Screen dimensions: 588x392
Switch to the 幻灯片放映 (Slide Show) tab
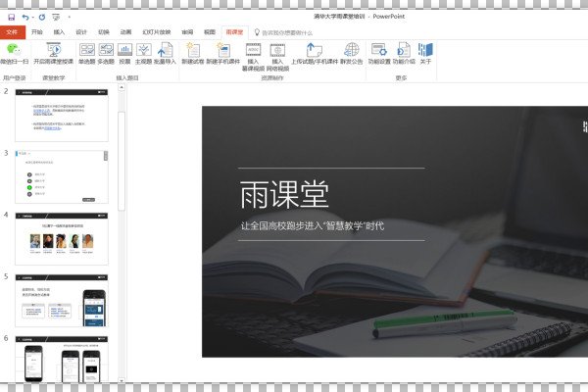[x=157, y=32]
